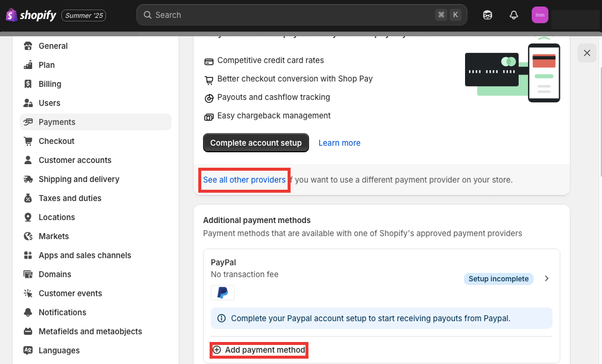The image size is (602, 364).
Task: Expand PayPal with the chevron arrow
Action: 547,278
